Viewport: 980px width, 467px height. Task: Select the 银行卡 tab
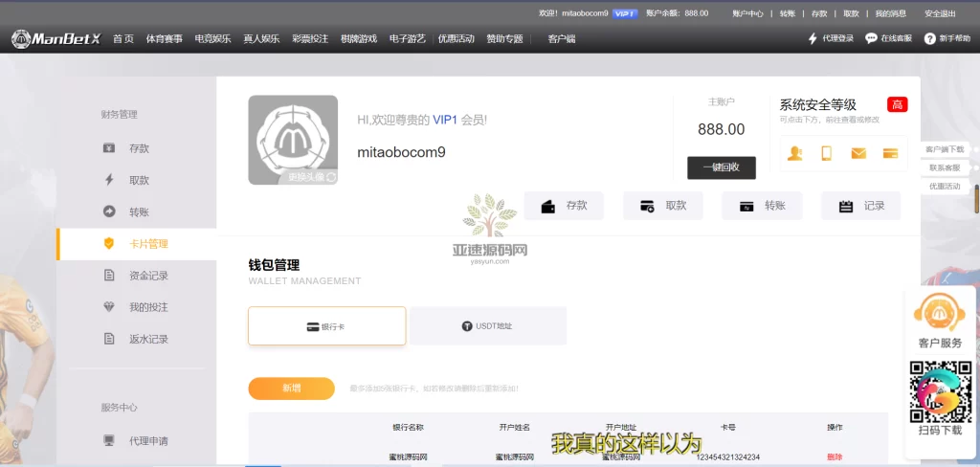[327, 325]
